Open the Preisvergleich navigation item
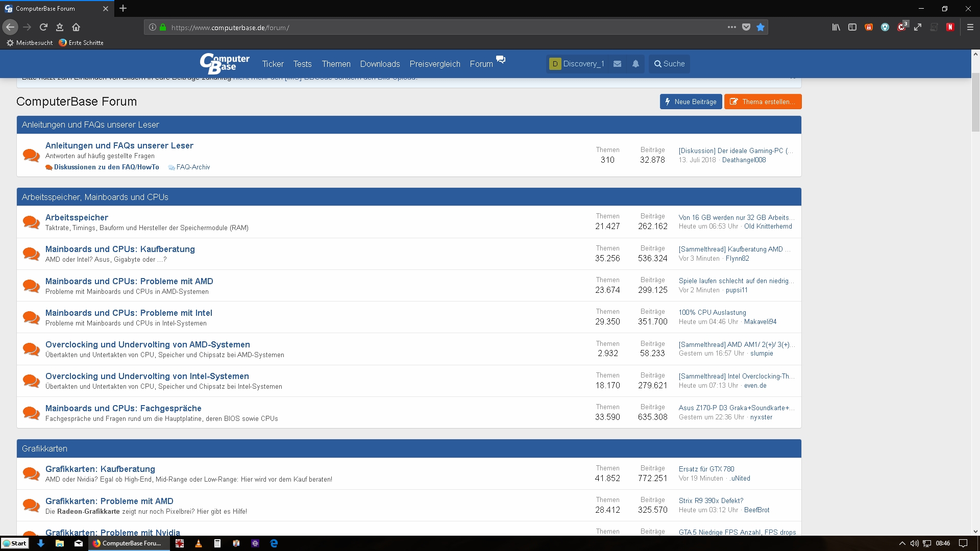 tap(434, 64)
